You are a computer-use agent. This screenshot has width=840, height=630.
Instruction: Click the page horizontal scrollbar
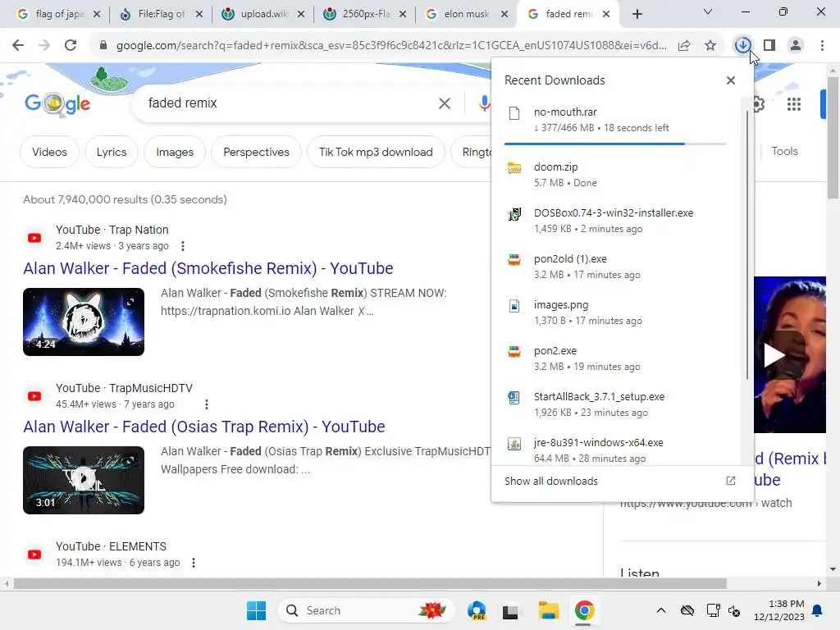pos(370,583)
